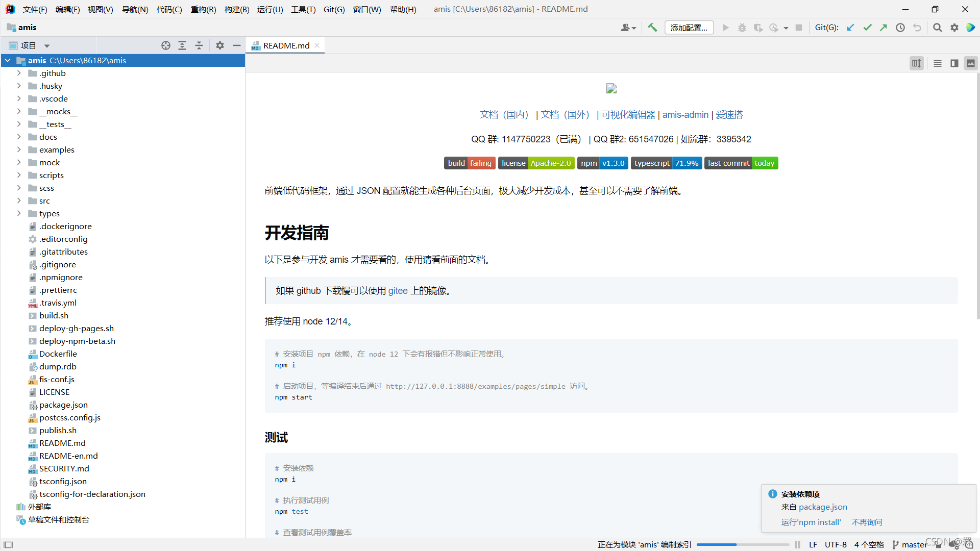Click the colorful JetBrains plugin icon

tap(970, 28)
